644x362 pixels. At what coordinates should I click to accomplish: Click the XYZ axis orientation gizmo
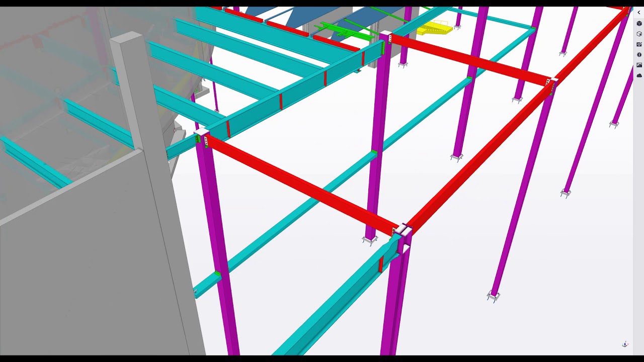click(x=625, y=344)
